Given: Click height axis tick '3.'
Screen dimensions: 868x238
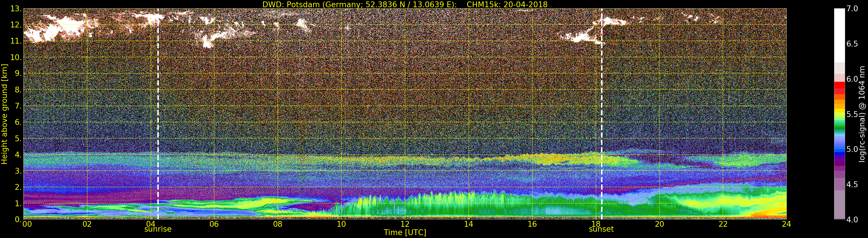Looking at the screenshot, I should (18, 171).
